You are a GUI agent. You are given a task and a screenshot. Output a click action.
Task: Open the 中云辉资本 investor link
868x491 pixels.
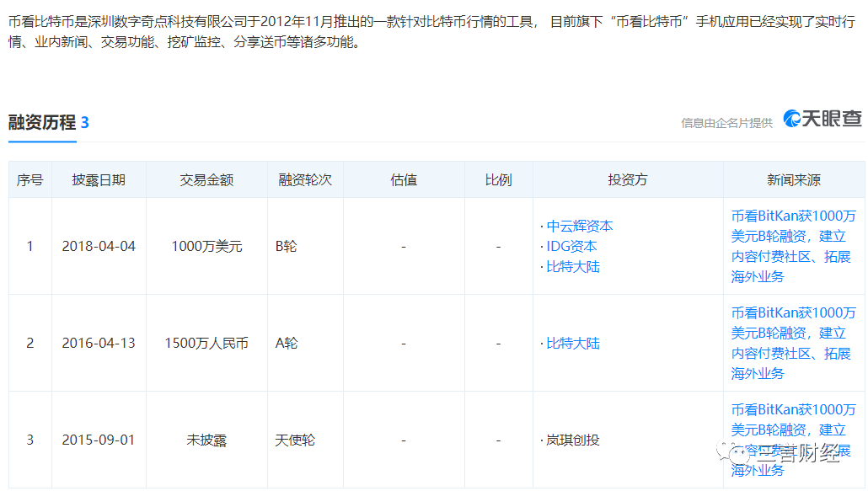coord(580,227)
